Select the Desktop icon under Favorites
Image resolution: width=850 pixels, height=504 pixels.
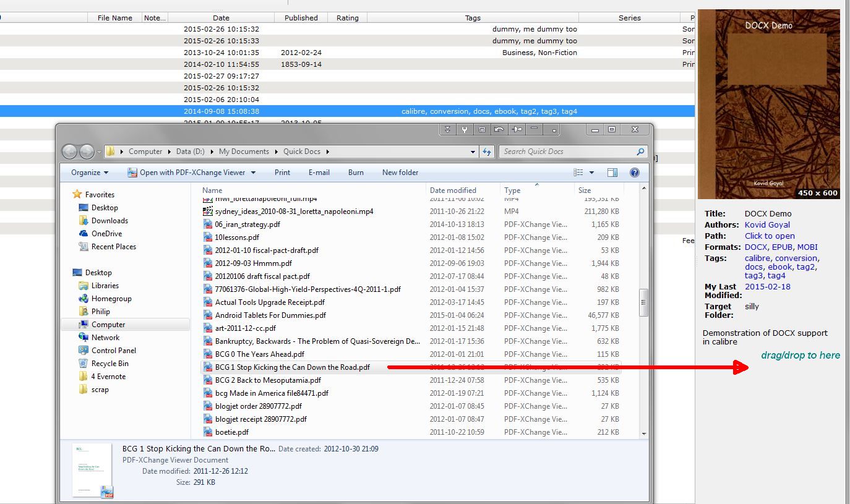pyautogui.click(x=84, y=208)
